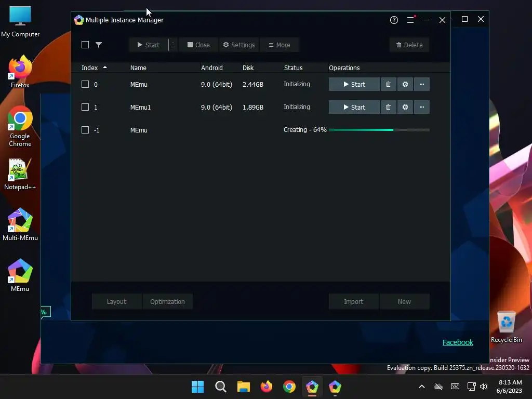Viewport: 532px width, 399px height.
Task: Open the hamburger menu in title bar
Action: click(x=410, y=20)
